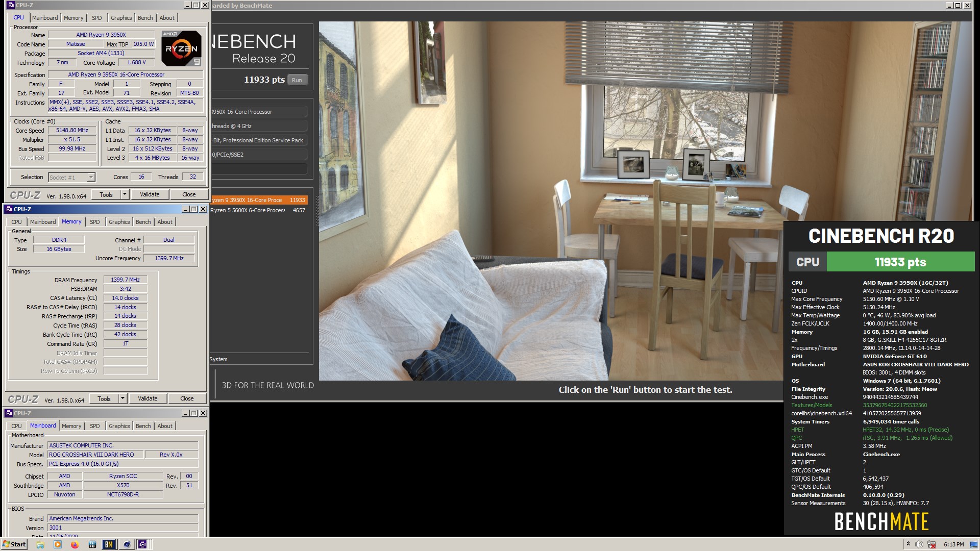Screen dimensions: 980x551
Task: Switch to Memory tab in top CPU-Z window
Action: (73, 18)
